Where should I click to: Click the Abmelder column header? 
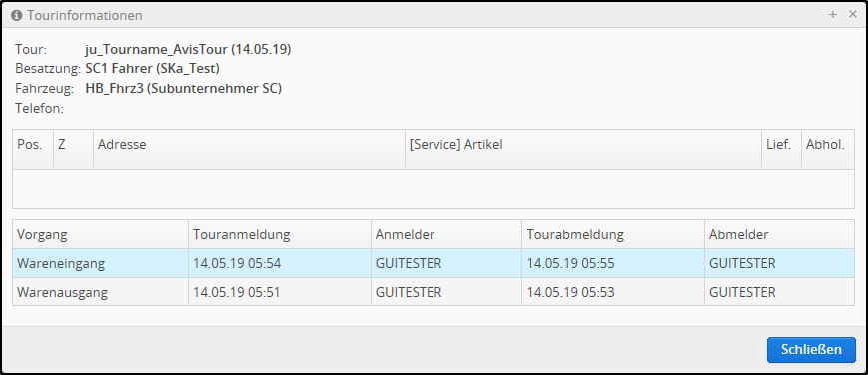(x=779, y=234)
